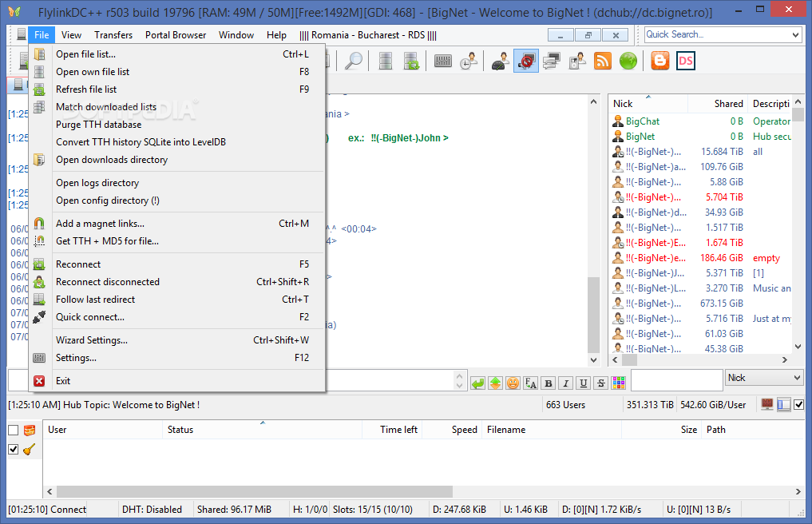Select Purge TTH database
The image size is (812, 524).
pos(177,125)
